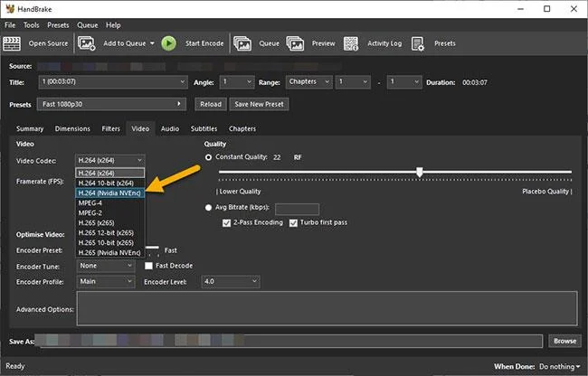Expand the Encoder Profile dropdown
Image resolution: width=588 pixels, height=376 pixels.
(x=106, y=282)
